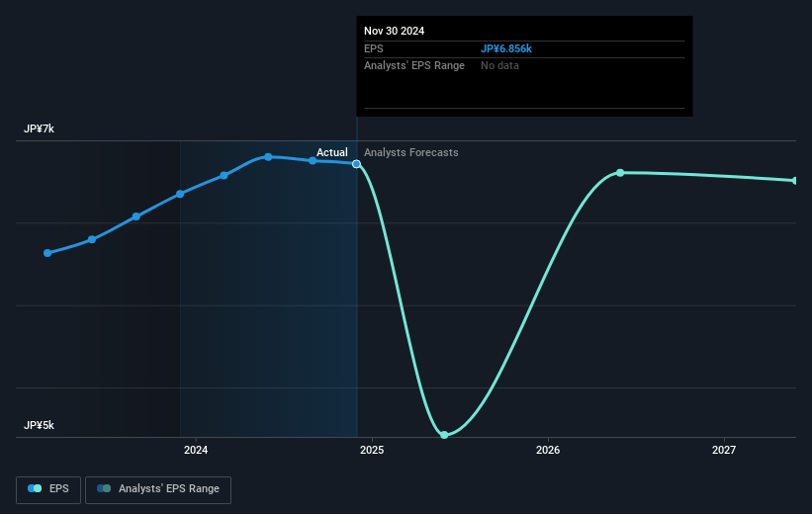Toggle the Analysts' EPS Range legend series
The width and height of the screenshot is (812, 514).
158,489
